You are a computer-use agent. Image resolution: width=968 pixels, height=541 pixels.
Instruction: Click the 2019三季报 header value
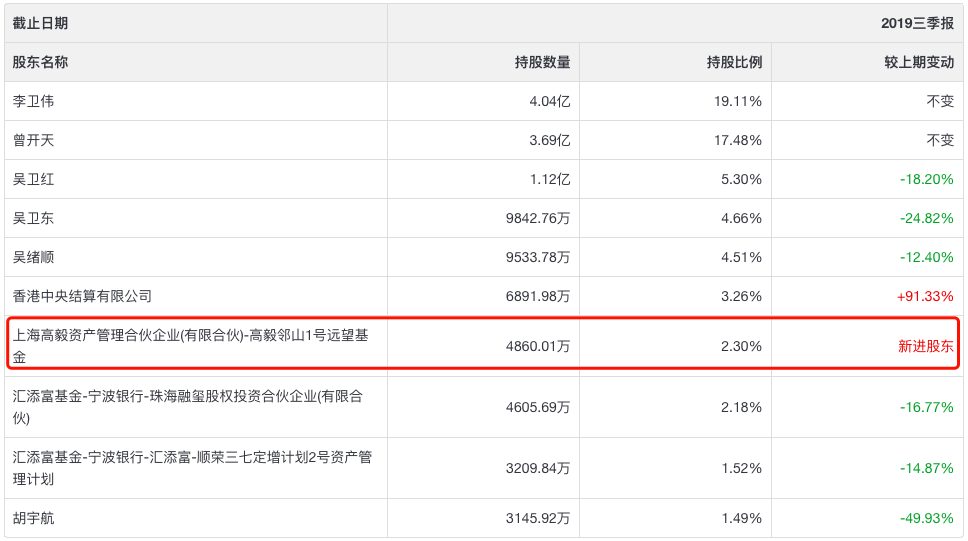tap(917, 23)
